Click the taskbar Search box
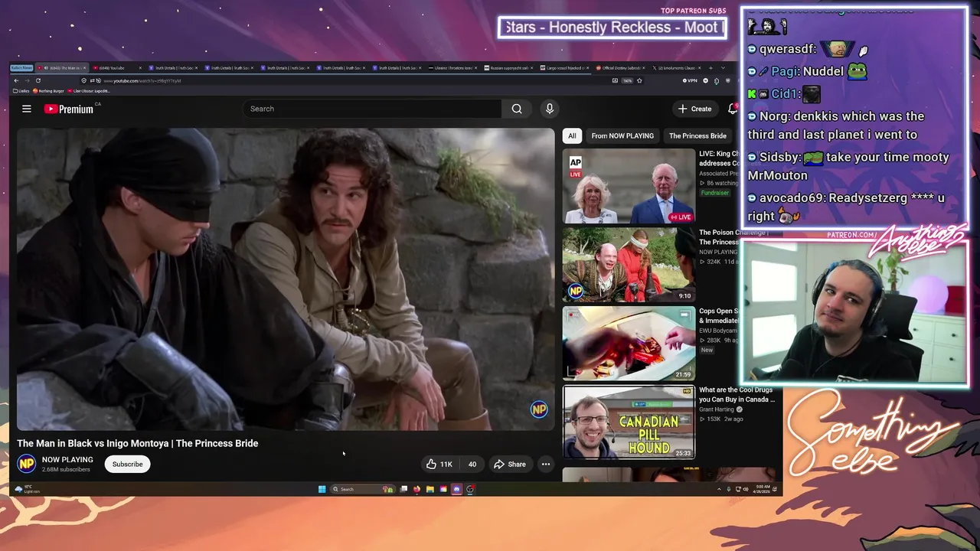Viewport: 980px width, 551px height. tap(362, 489)
